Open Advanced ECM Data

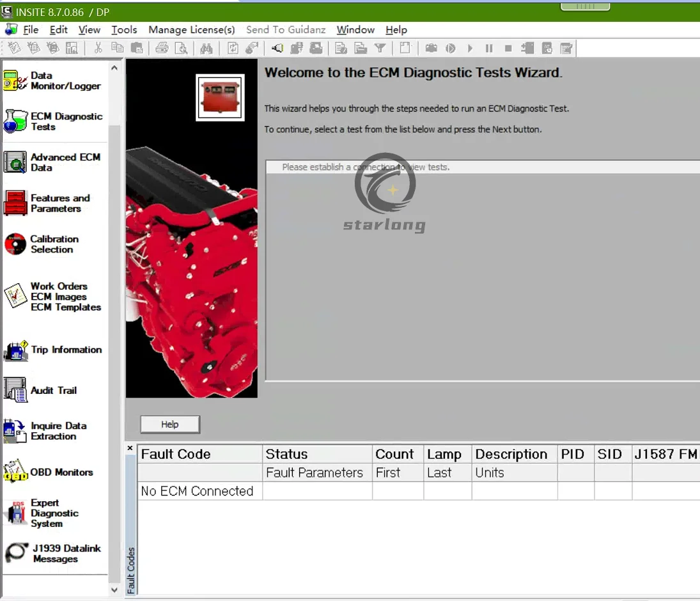53,162
